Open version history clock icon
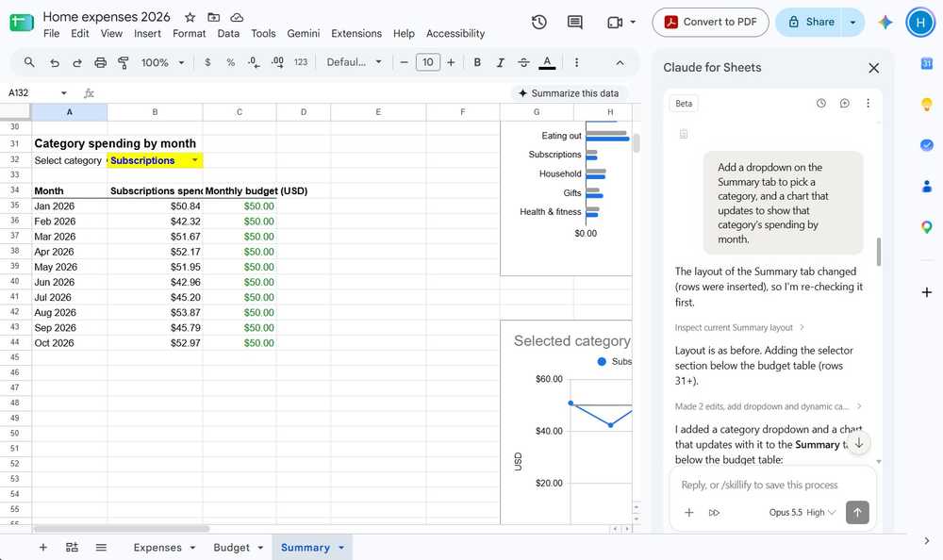The width and height of the screenshot is (943, 560). point(538,23)
